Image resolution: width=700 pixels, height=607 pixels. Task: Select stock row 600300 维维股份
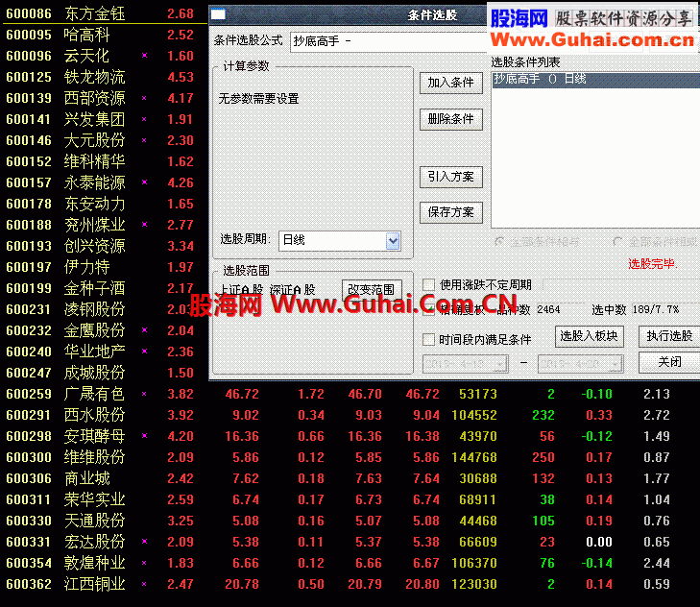337,457
